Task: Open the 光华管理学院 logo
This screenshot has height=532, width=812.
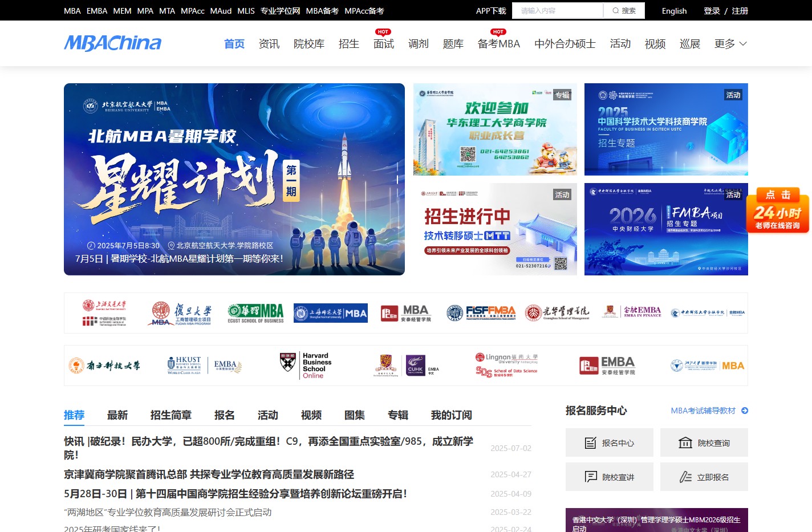Action: (557, 312)
